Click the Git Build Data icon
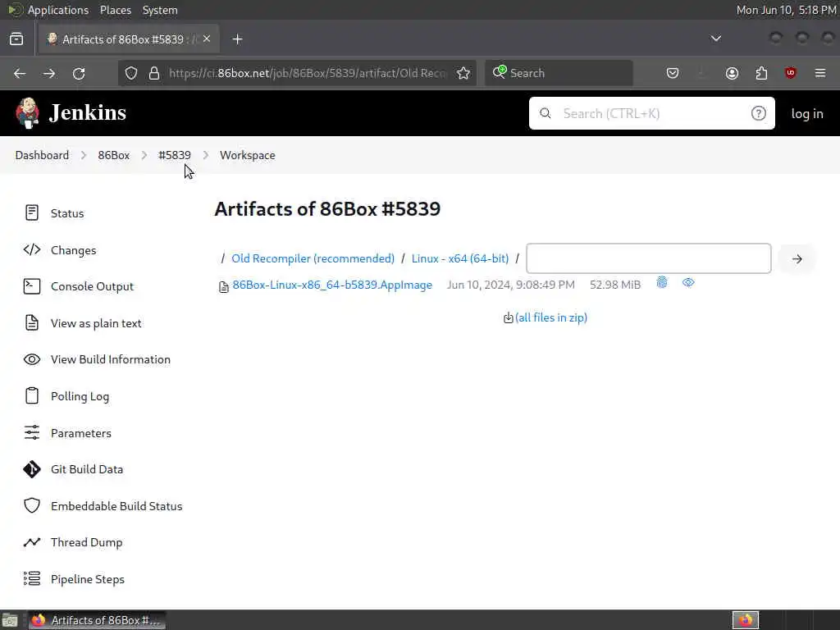This screenshot has height=630, width=840. click(32, 468)
